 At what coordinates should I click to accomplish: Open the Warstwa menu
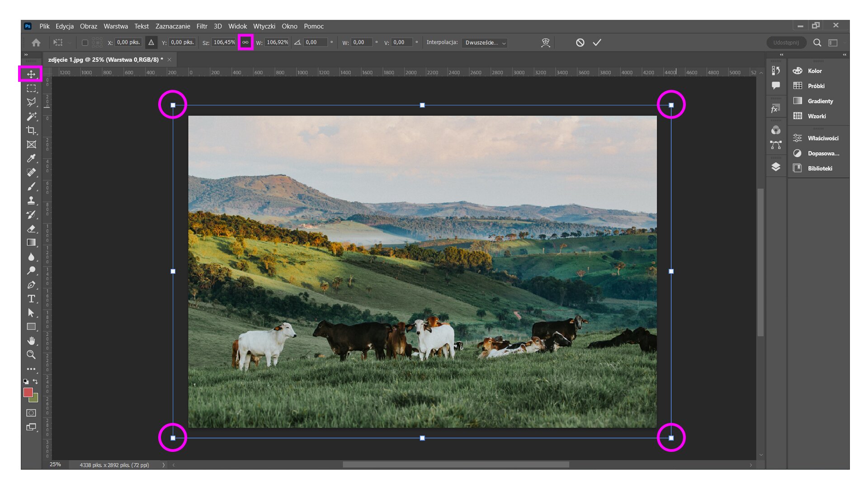pos(115,26)
